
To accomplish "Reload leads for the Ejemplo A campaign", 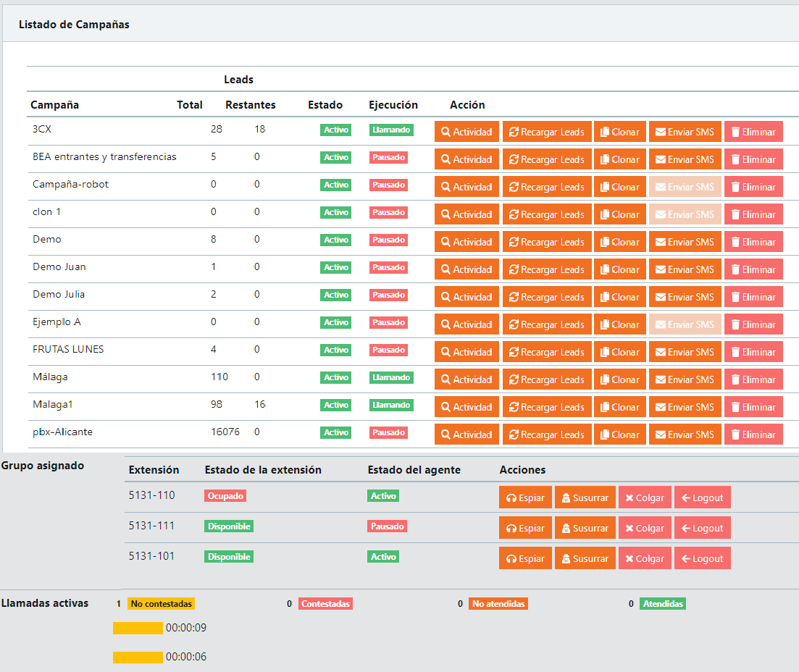I will pos(547,324).
